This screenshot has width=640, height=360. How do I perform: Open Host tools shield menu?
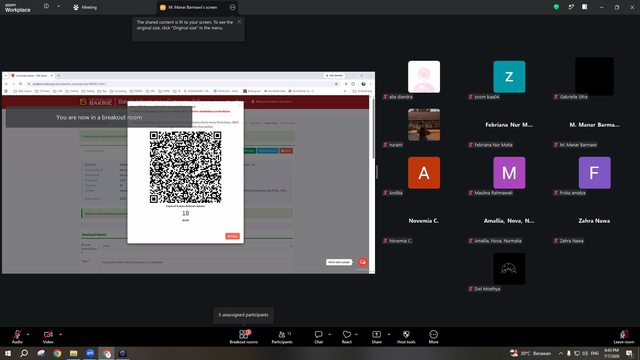pos(406,337)
